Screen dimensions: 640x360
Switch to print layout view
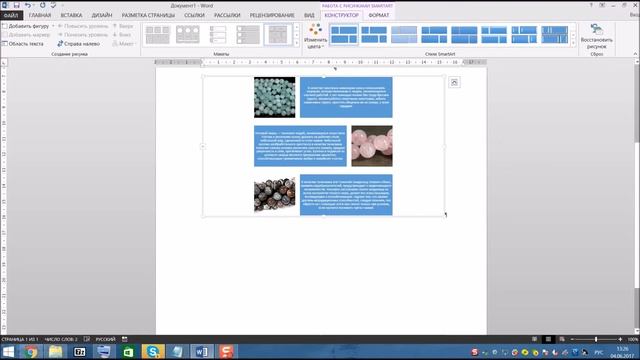548,339
